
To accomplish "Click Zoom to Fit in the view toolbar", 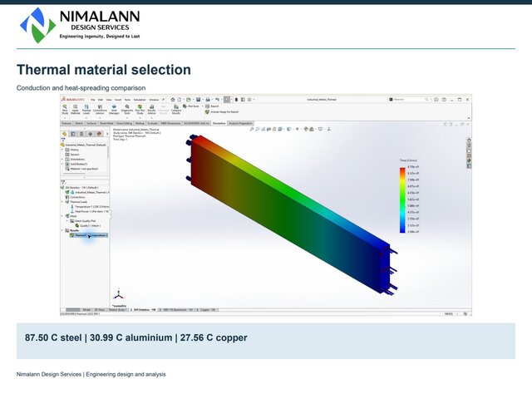I will pos(252,129).
